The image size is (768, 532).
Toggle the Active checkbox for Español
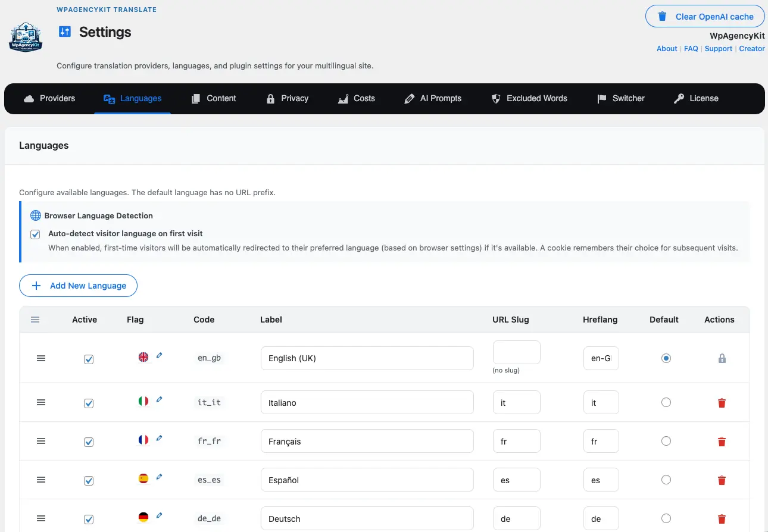pyautogui.click(x=89, y=481)
